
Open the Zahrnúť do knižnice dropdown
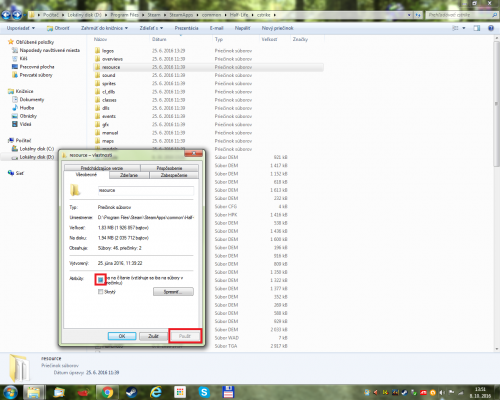click(104, 28)
